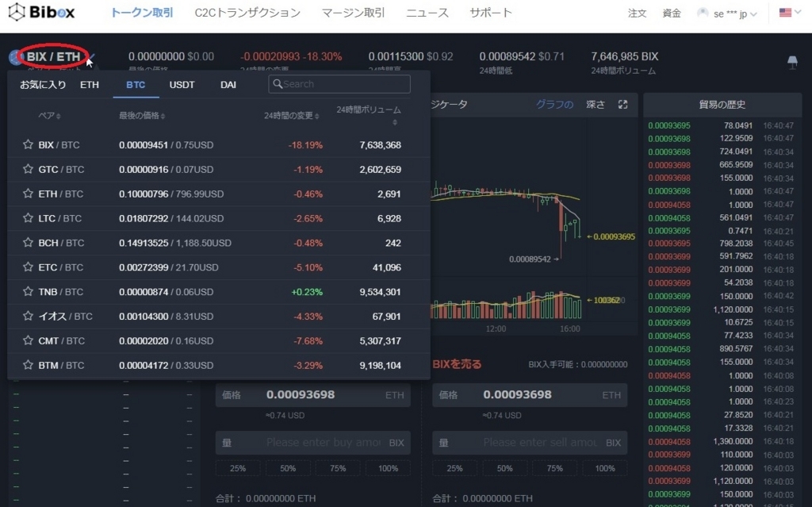Set sell amount to 25%
Viewport: 812px width, 507px height.
pyautogui.click(x=454, y=468)
